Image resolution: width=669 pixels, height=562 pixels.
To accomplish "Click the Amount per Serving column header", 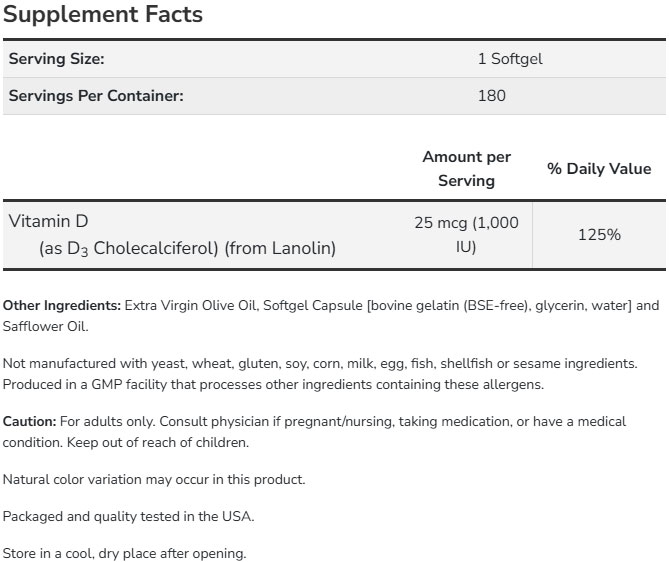I will point(466,169).
